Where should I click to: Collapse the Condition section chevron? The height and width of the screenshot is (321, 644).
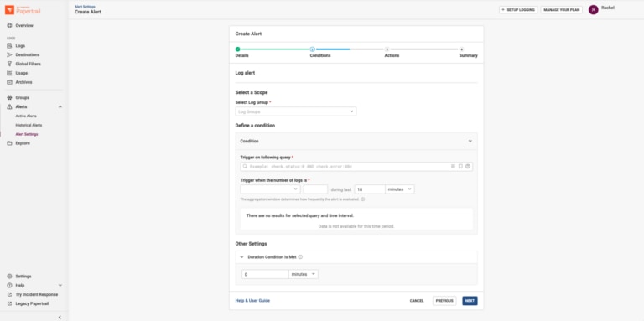(x=470, y=141)
